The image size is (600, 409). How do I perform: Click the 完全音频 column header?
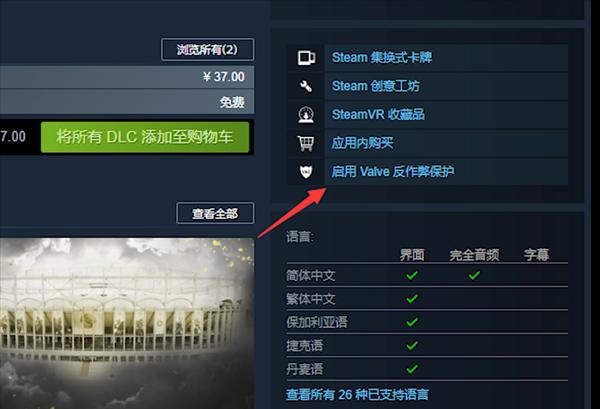pyautogui.click(x=474, y=255)
